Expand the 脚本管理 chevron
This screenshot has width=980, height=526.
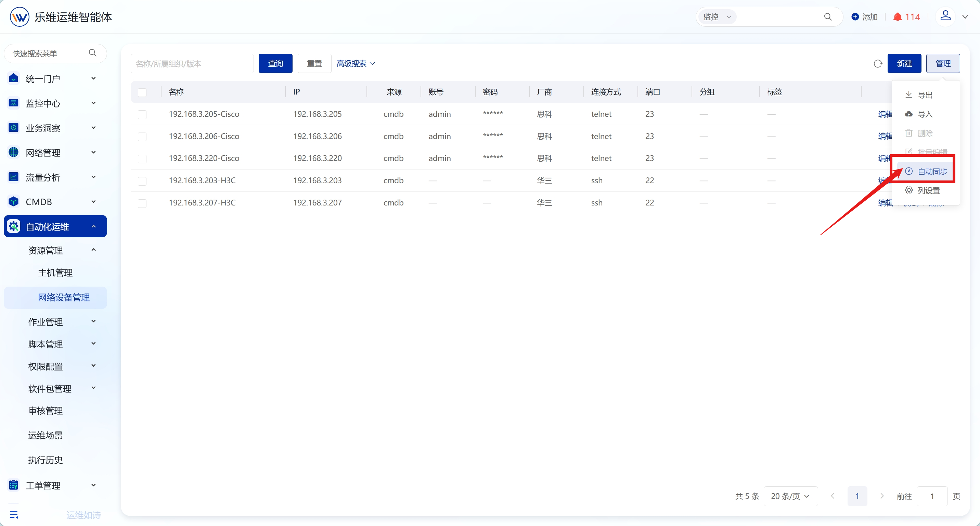pos(94,344)
